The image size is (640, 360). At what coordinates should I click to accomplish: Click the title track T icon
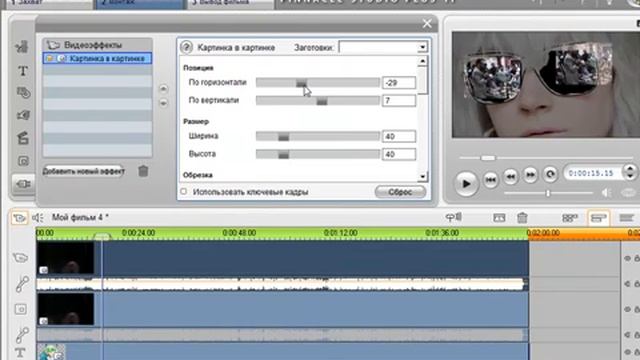[20, 352]
